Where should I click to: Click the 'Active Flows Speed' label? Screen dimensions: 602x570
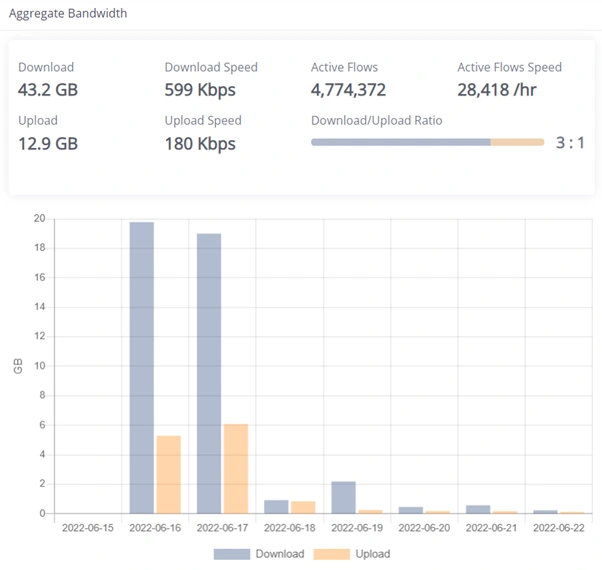click(x=509, y=67)
